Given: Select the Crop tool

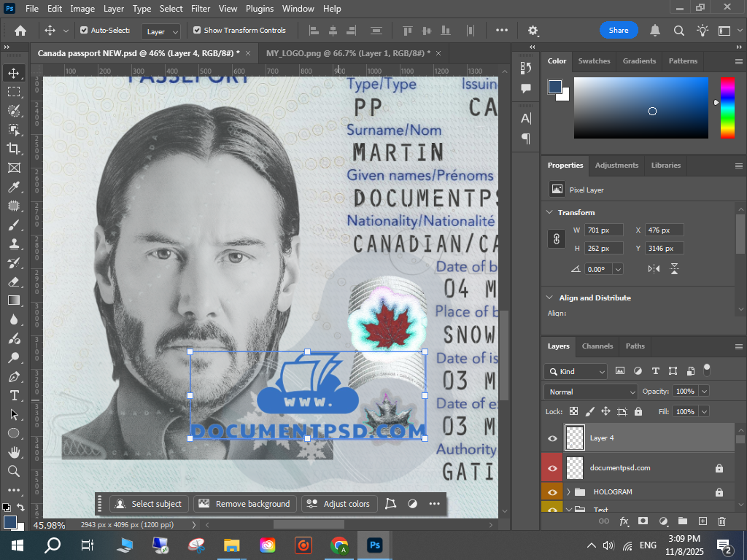Looking at the screenshot, I should click(13, 149).
